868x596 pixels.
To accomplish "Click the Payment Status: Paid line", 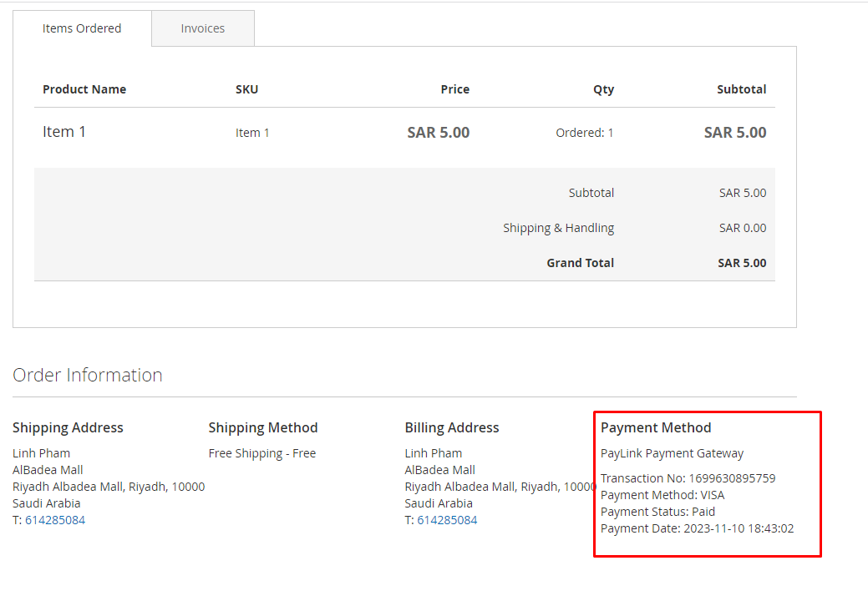I will tap(657, 512).
